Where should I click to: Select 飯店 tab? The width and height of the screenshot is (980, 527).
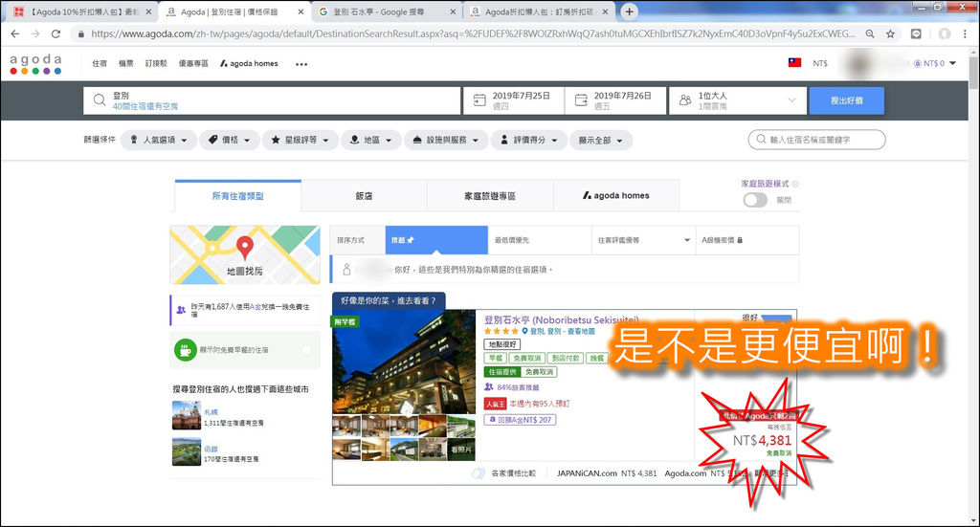coord(364,195)
